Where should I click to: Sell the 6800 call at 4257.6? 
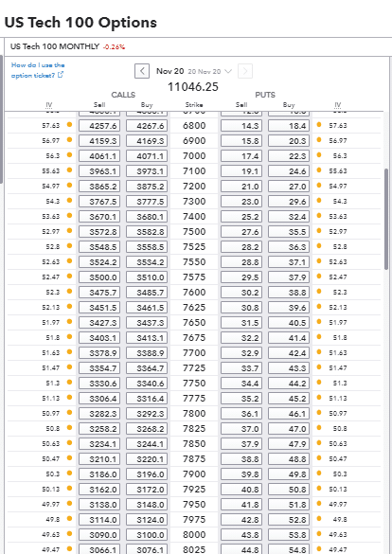point(99,126)
